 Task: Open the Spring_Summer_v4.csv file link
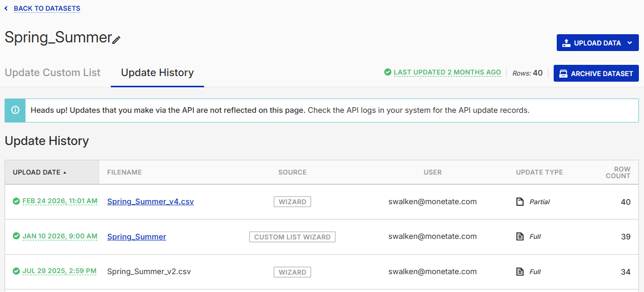(x=151, y=202)
